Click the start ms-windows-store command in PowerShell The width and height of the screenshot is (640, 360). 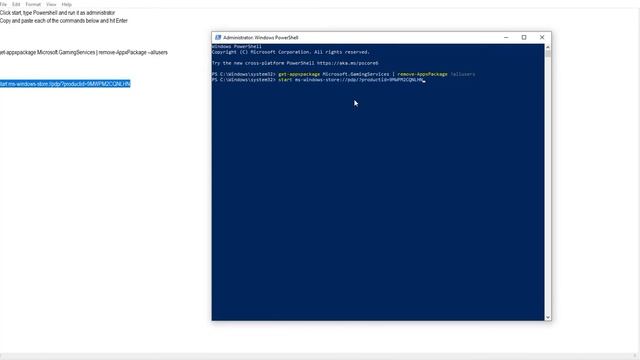click(x=351, y=80)
